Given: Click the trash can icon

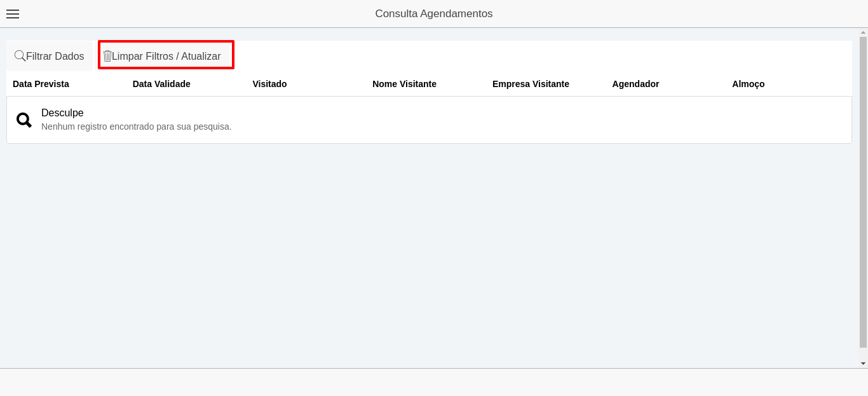Looking at the screenshot, I should [x=107, y=56].
